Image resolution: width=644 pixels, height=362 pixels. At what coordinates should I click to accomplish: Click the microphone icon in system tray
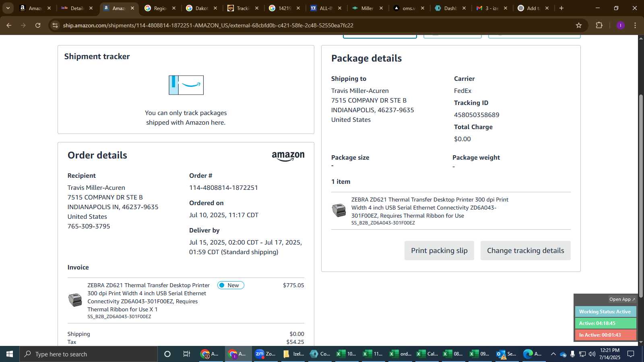tap(572, 354)
